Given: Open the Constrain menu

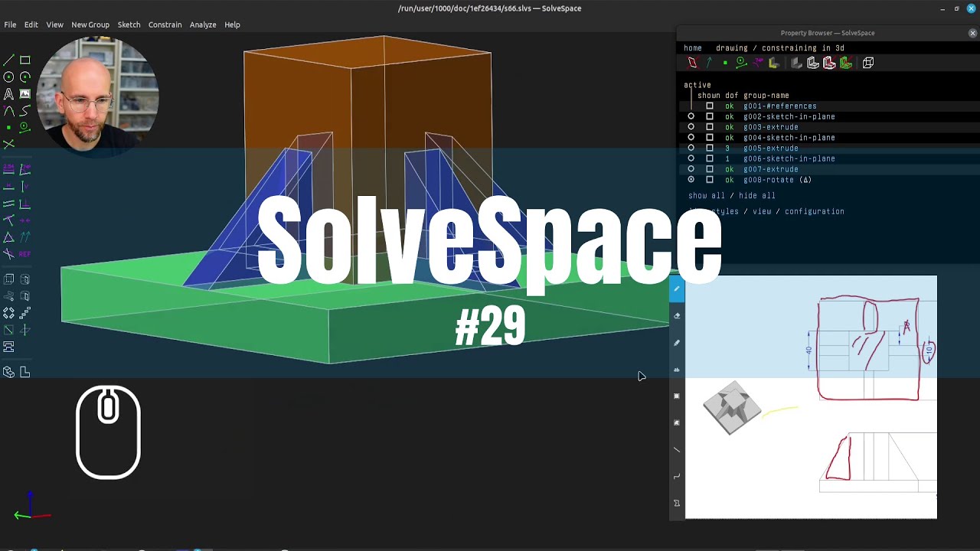Looking at the screenshot, I should (165, 24).
